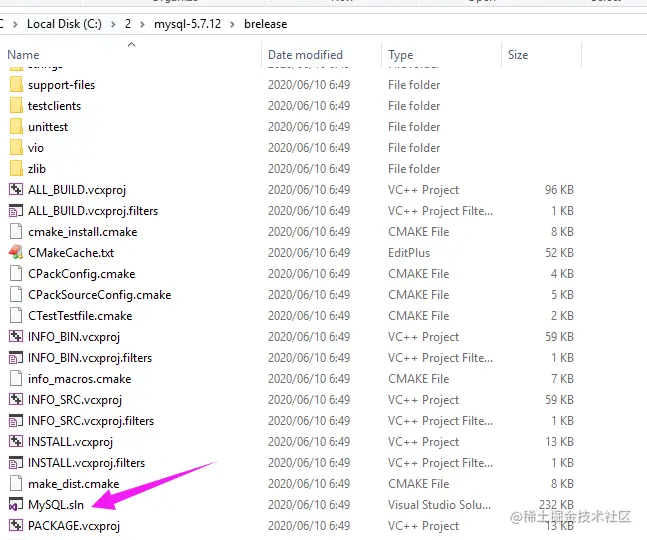Sort files by the Size column
The image size is (647, 540).
pos(518,55)
